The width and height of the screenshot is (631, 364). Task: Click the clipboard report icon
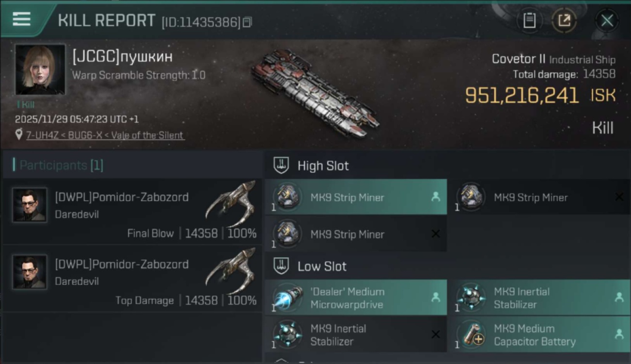pos(529,20)
